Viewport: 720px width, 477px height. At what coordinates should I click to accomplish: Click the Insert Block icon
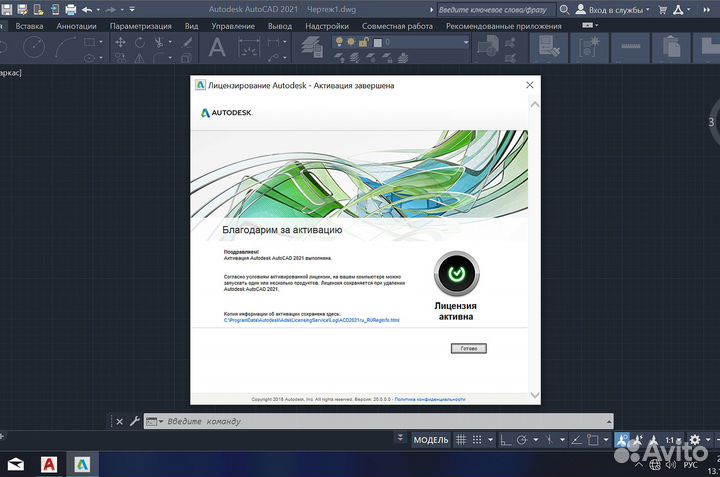pyautogui.click(x=488, y=46)
